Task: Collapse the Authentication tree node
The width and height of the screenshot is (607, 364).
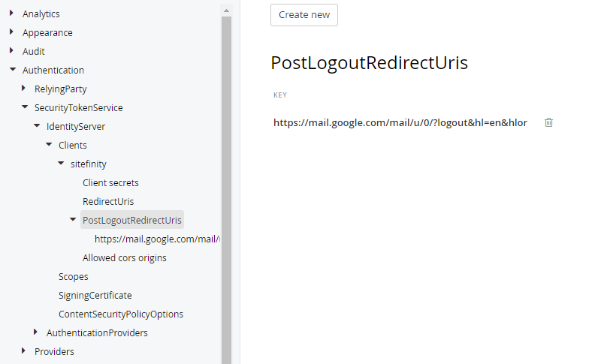Action: (12, 70)
